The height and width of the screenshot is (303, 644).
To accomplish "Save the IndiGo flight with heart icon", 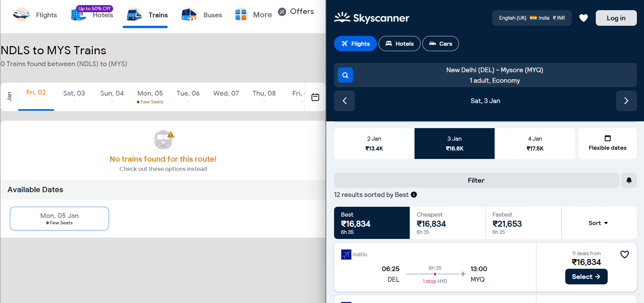I will [x=624, y=255].
